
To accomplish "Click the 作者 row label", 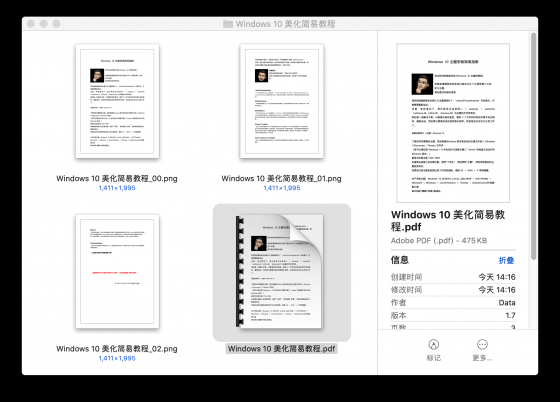I will point(399,303).
